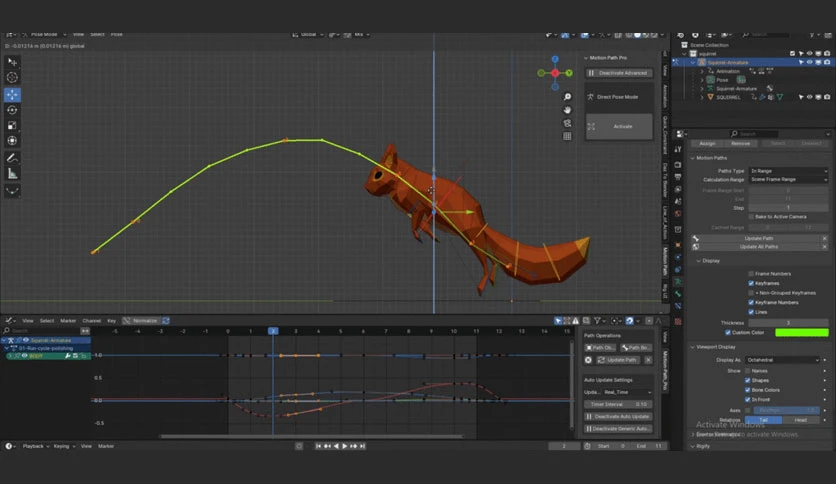This screenshot has height=484, width=836.
Task: Collapse the Display subpanel
Action: pos(699,261)
